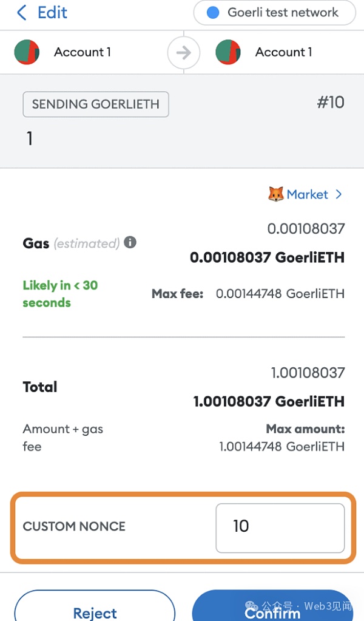Open the Market gas fee options

tap(307, 194)
